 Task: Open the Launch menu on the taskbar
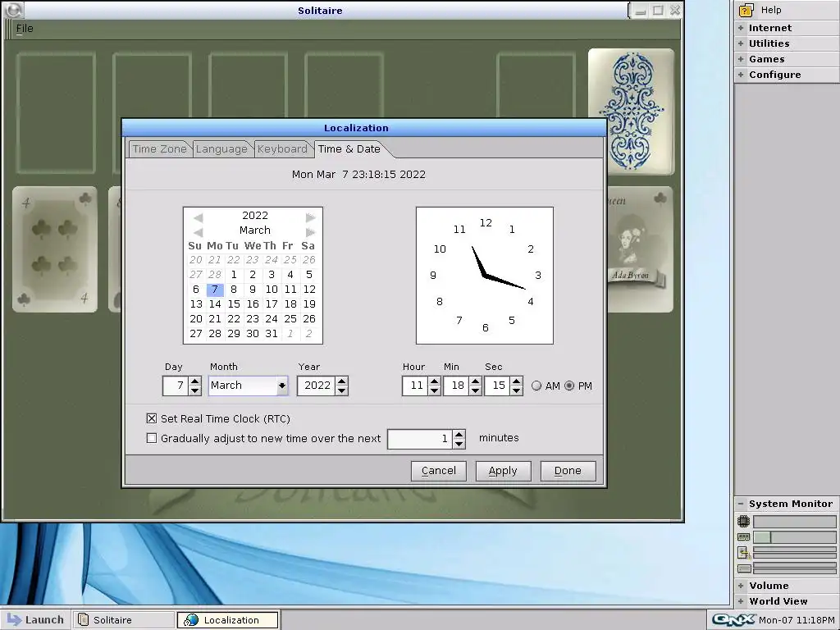[35, 620]
